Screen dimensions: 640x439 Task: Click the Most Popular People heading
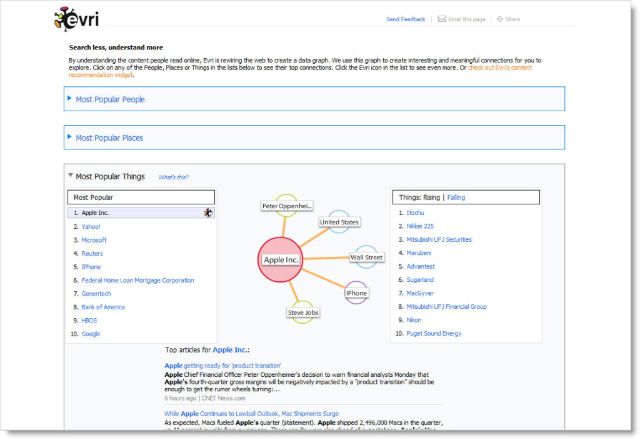tap(110, 99)
